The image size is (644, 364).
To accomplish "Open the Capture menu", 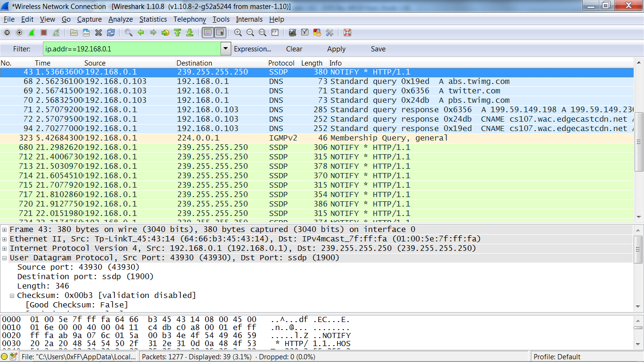I will (90, 19).
